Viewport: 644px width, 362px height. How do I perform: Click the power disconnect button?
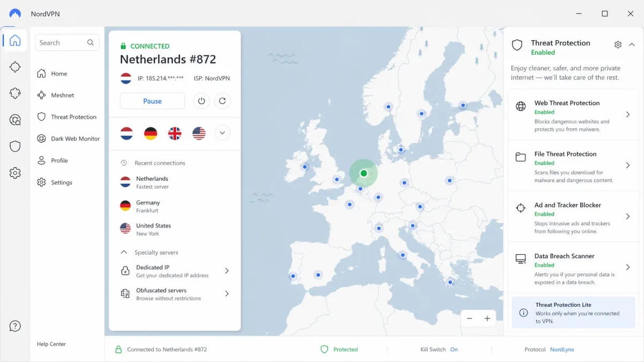coord(201,101)
